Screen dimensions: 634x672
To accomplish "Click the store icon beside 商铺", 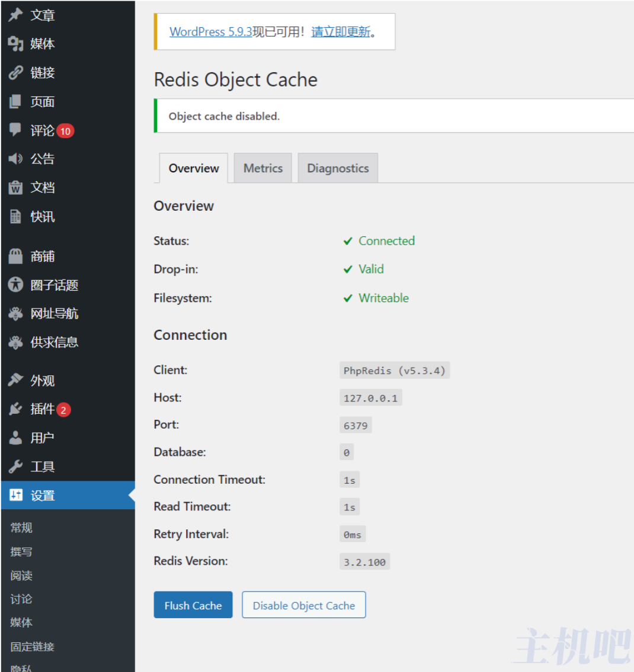I will (15, 256).
